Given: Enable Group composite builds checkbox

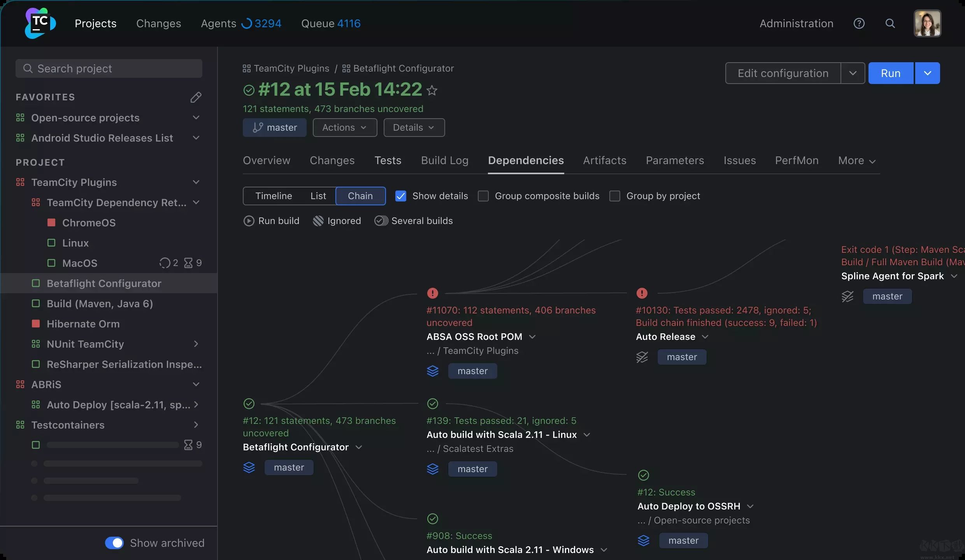Looking at the screenshot, I should pyautogui.click(x=483, y=196).
